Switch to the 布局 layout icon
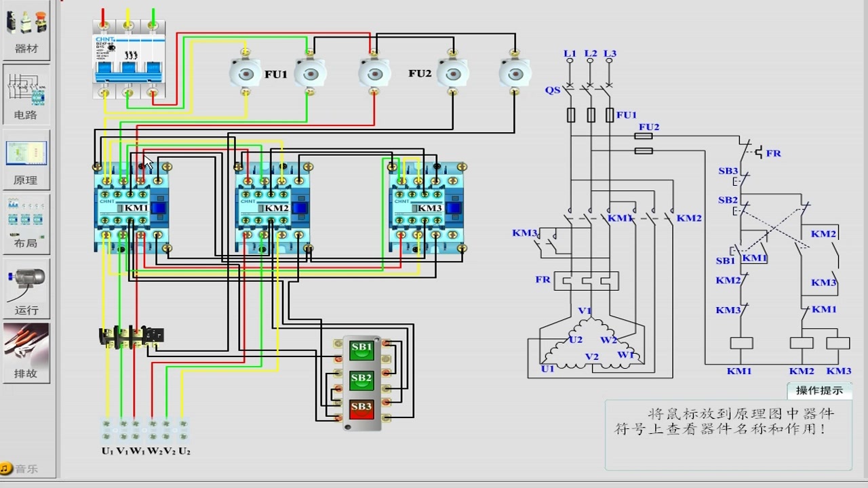 [x=26, y=224]
